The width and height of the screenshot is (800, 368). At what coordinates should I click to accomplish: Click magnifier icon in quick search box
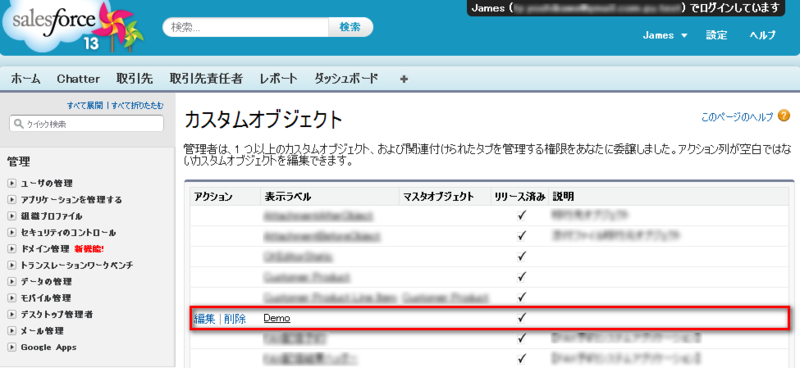pyautogui.click(x=19, y=124)
